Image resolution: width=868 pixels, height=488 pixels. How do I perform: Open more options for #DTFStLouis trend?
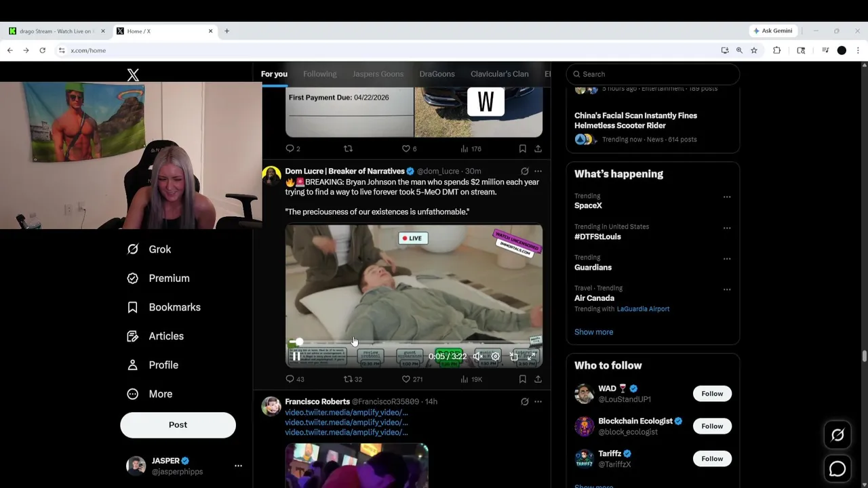(727, 228)
